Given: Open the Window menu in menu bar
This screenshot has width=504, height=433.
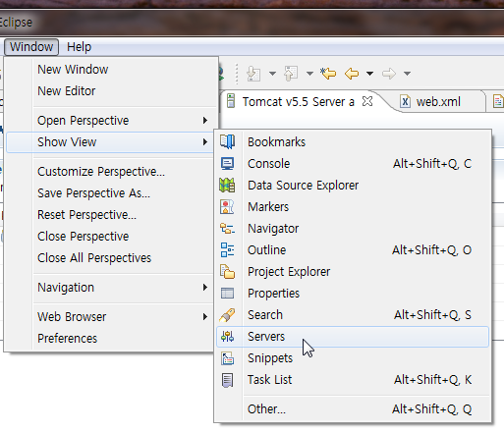Looking at the screenshot, I should (31, 47).
